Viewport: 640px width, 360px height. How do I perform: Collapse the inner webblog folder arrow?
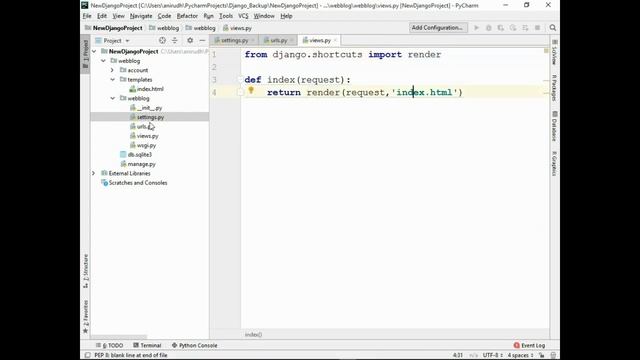coord(113,98)
